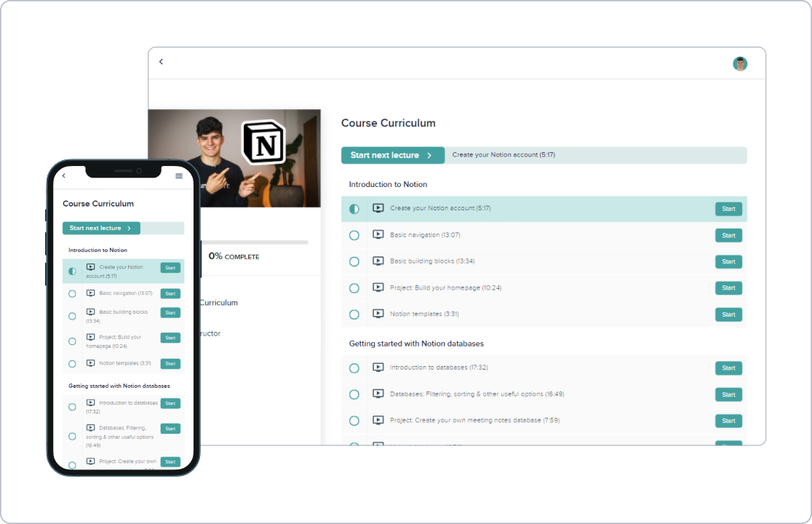Image resolution: width=812 pixels, height=524 pixels.
Task: Click '0% COMPLETE' progress text
Action: [x=234, y=256]
